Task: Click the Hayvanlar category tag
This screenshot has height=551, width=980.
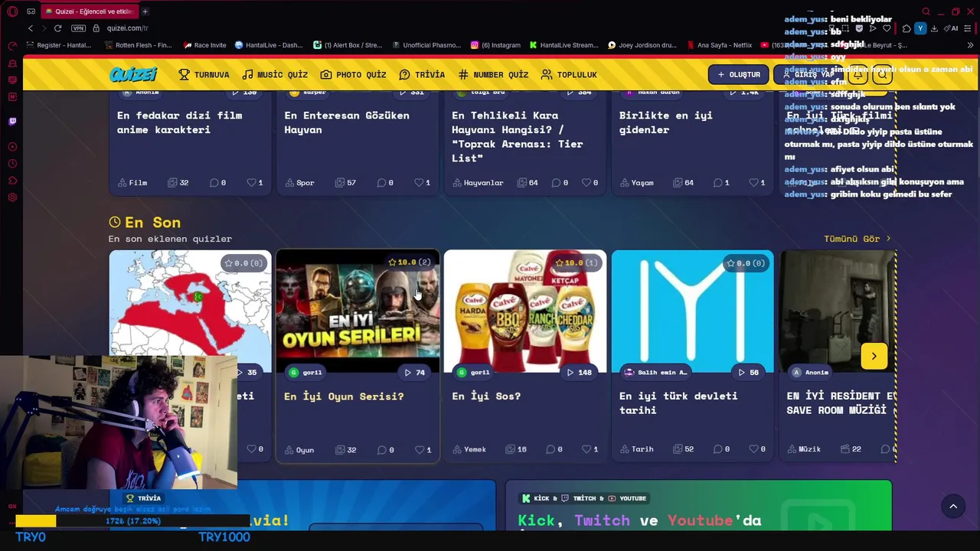Action: point(478,183)
